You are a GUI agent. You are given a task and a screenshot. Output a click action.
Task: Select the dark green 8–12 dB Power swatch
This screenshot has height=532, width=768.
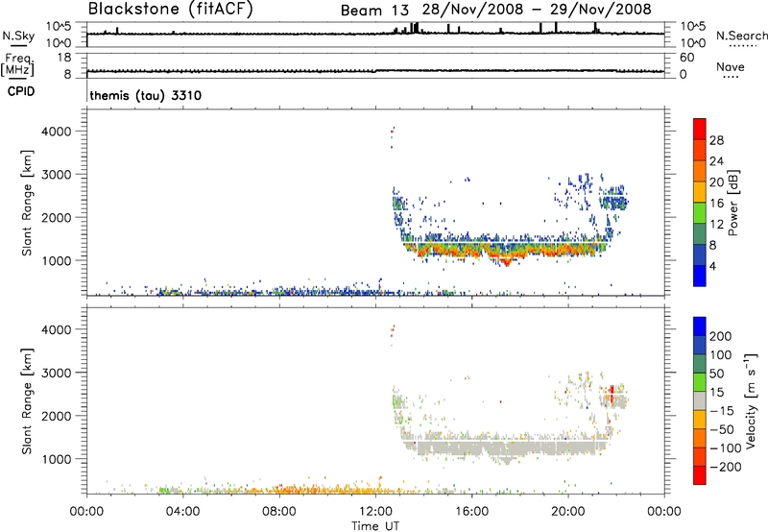700,234
